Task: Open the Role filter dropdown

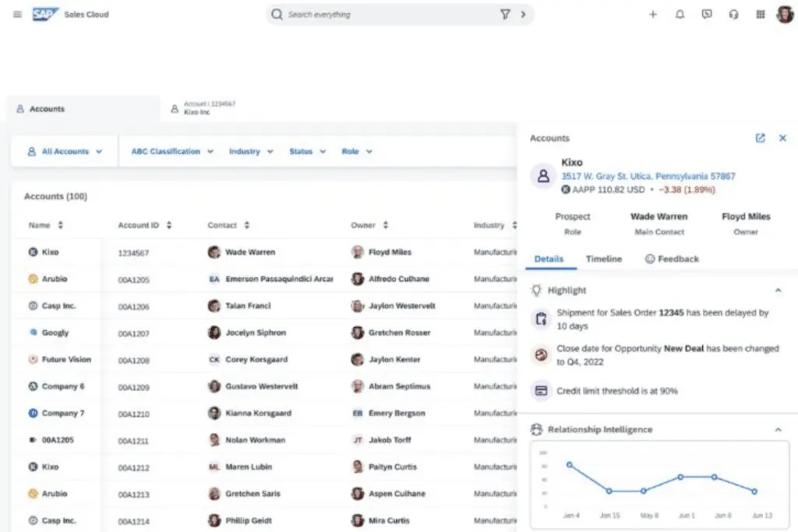Action: (x=357, y=151)
